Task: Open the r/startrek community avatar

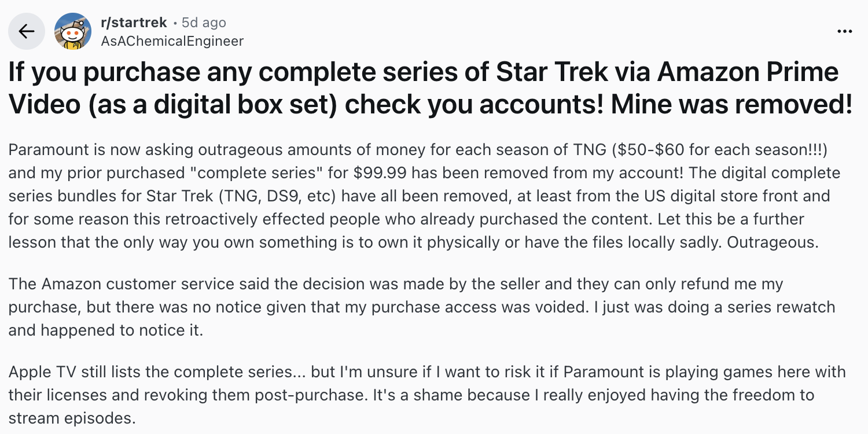Action: pyautogui.click(x=72, y=31)
